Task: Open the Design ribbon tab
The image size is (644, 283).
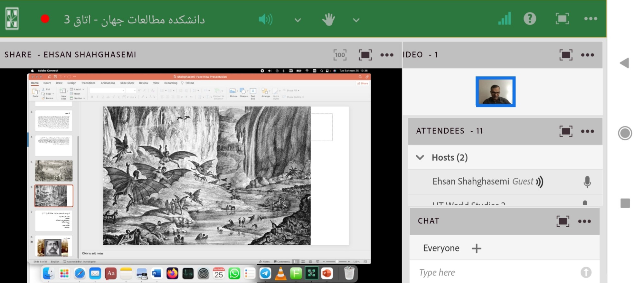Action: click(72, 83)
